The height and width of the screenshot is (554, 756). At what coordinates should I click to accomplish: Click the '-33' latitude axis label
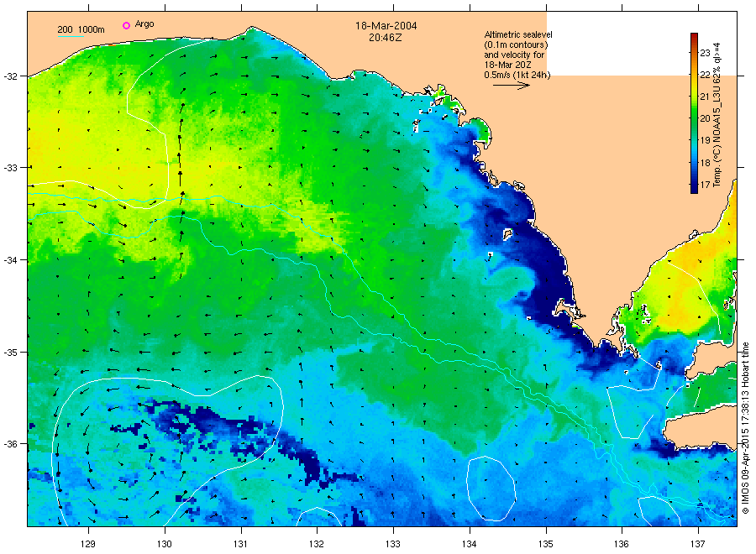point(9,168)
